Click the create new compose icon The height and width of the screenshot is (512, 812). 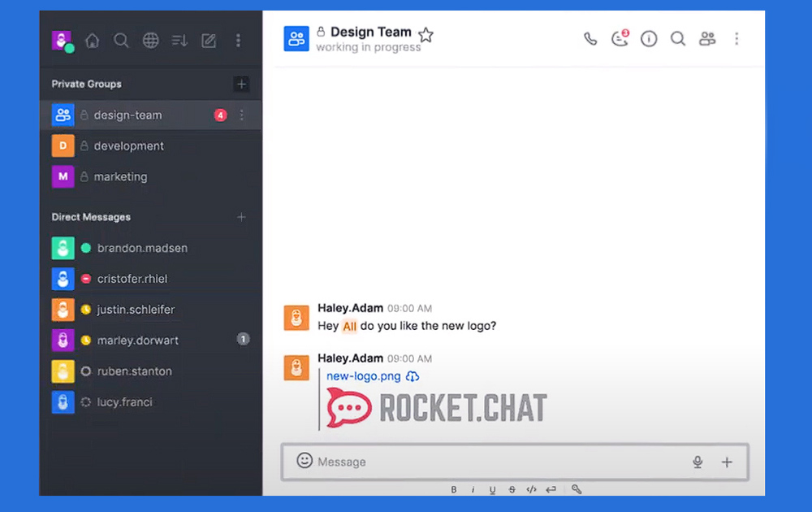tap(209, 41)
